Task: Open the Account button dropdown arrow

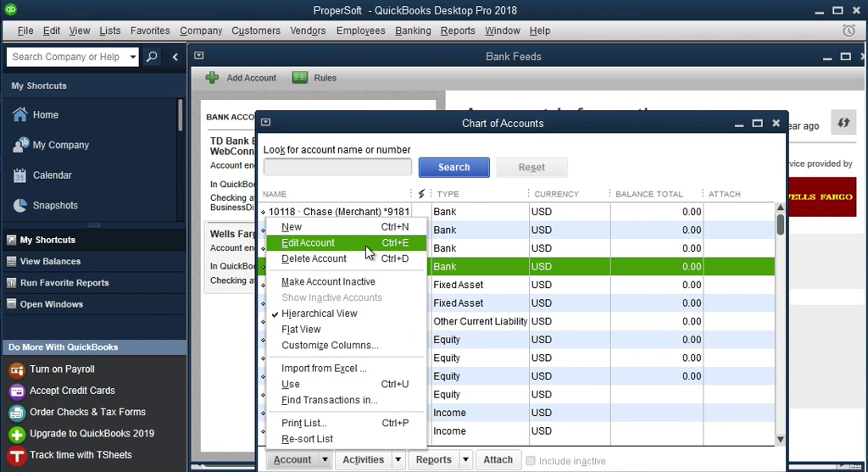Action: 325,460
